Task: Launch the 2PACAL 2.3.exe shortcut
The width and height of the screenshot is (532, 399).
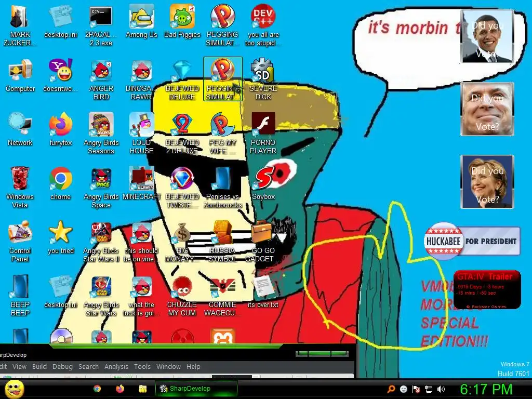Action: pyautogui.click(x=101, y=25)
